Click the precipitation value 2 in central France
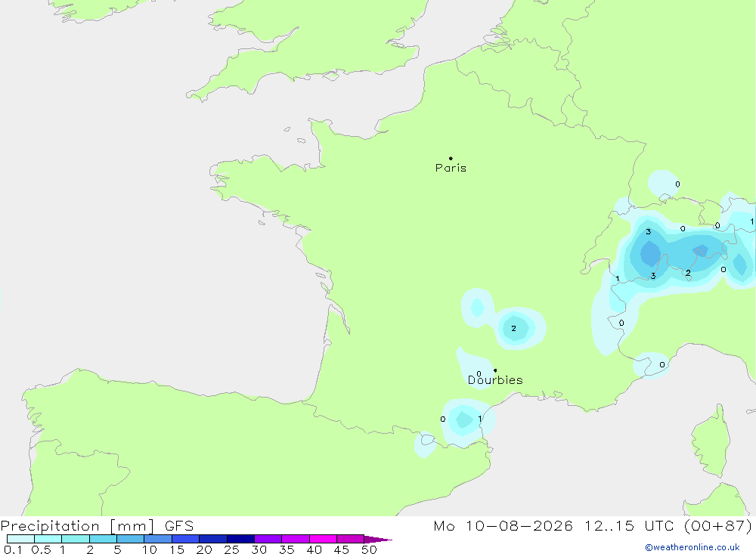 (x=513, y=328)
